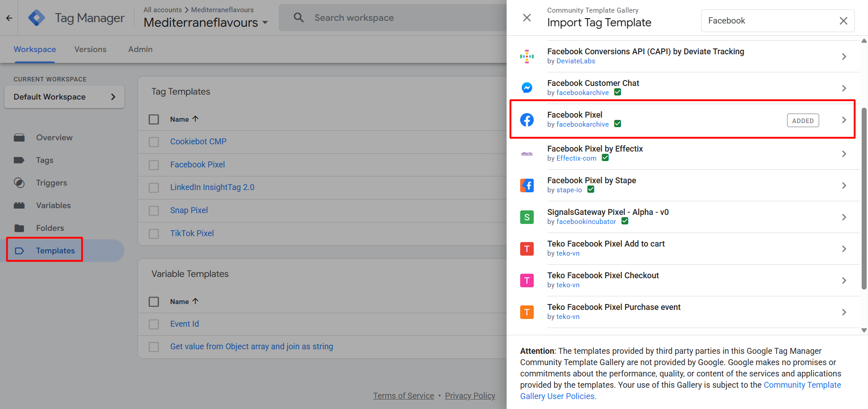Click the Tag Manager diamond logo
Viewport: 868px width, 409px height.
[x=36, y=18]
